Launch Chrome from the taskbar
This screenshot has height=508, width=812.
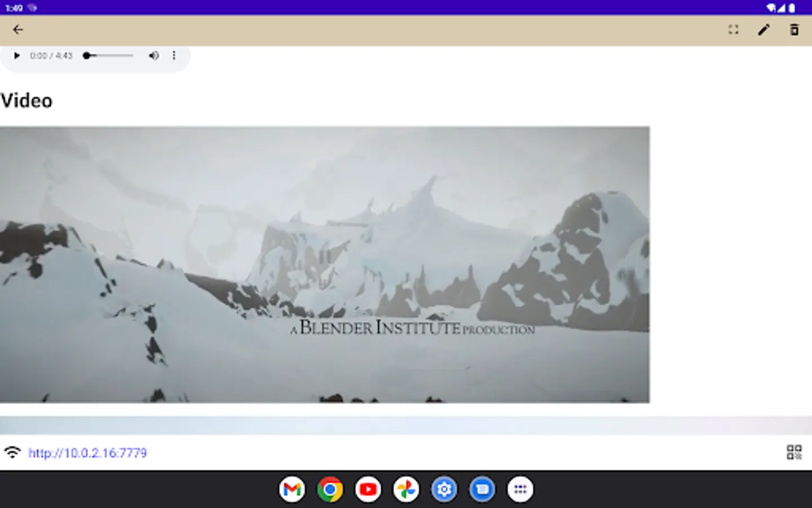click(330, 489)
